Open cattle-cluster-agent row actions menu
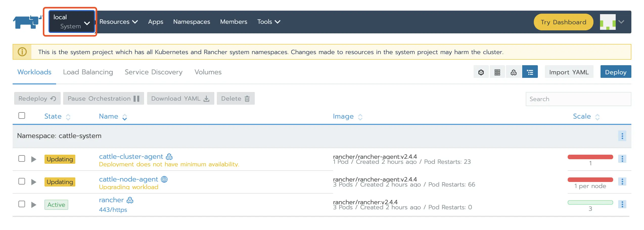Screen dimensions: 644x230 pyautogui.click(x=622, y=159)
